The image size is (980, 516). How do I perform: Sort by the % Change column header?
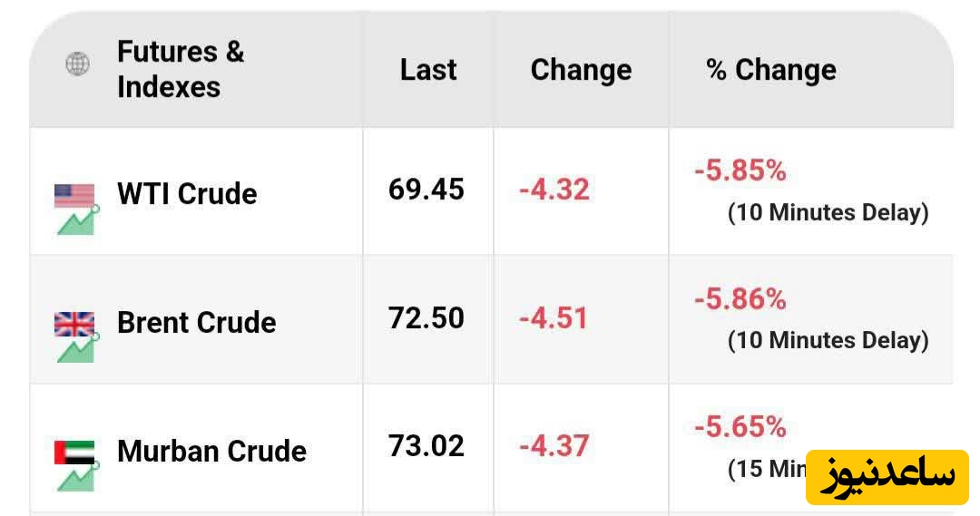point(771,70)
